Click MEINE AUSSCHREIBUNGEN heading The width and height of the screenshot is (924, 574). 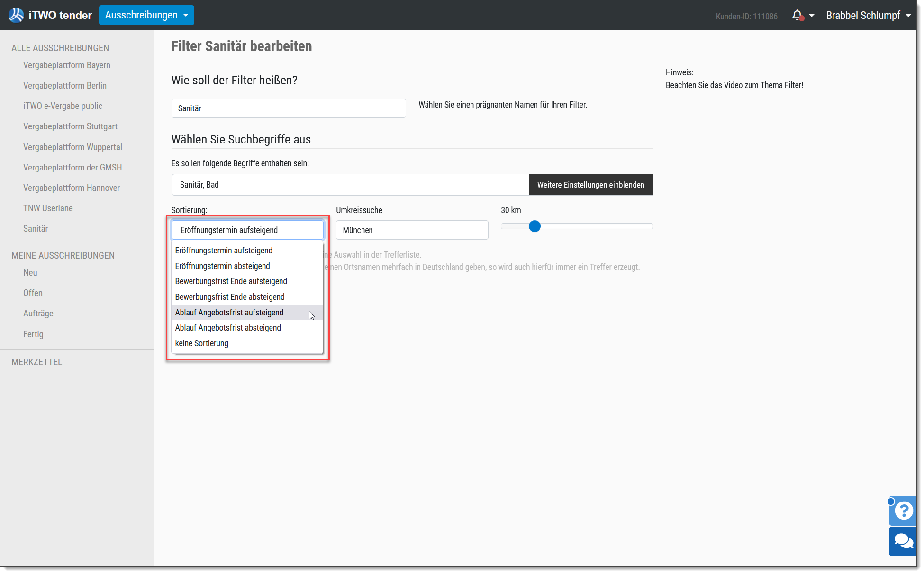click(x=63, y=256)
